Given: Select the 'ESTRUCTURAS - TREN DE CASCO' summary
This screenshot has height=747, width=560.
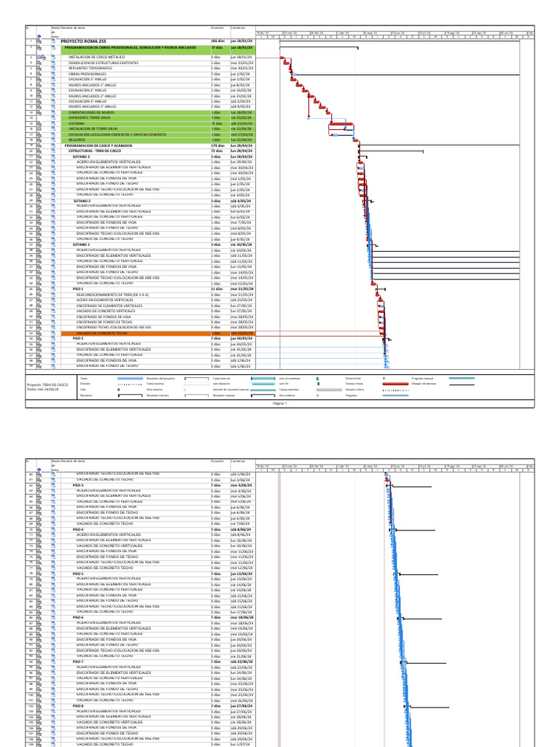Looking at the screenshot, I should tap(95, 151).
